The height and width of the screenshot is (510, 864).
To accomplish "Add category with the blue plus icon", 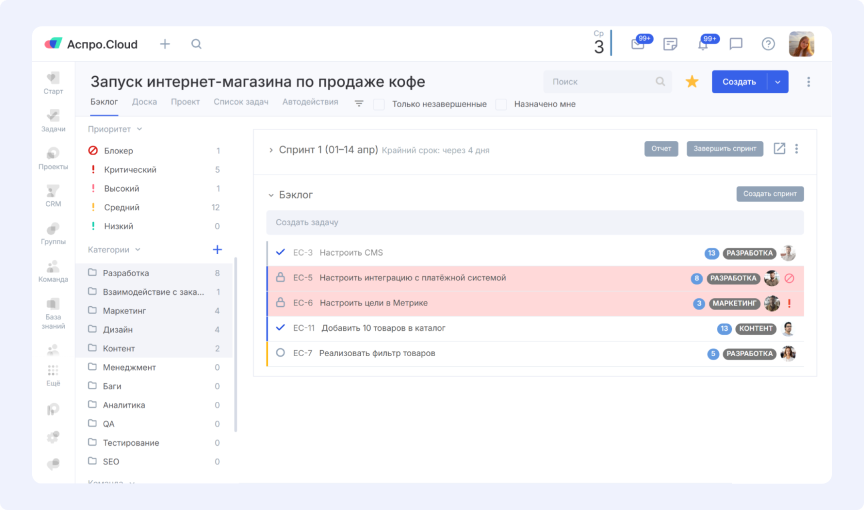I will point(217,249).
